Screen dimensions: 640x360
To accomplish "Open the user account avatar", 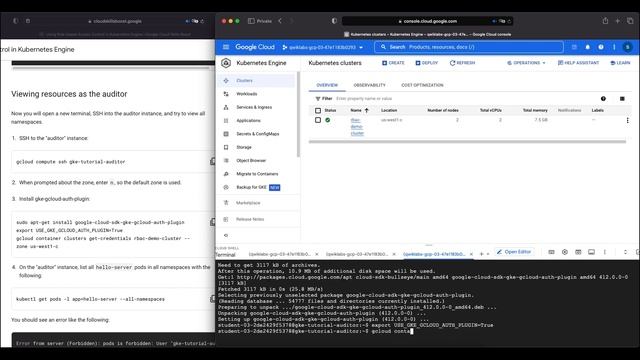I will tap(627, 47).
